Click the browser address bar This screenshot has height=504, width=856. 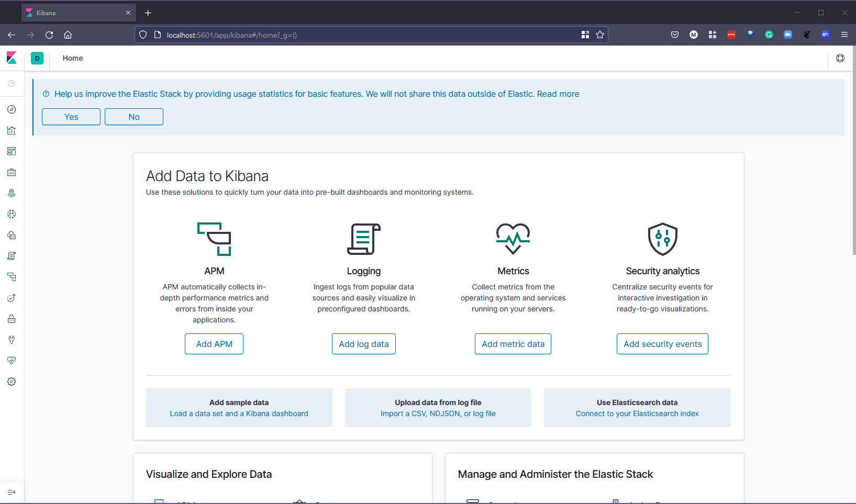[366, 35]
